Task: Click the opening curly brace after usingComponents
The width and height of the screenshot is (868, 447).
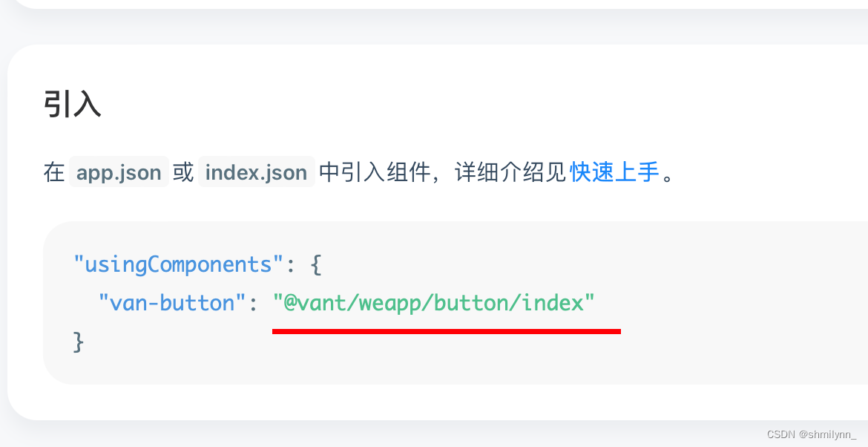Action: [x=315, y=264]
